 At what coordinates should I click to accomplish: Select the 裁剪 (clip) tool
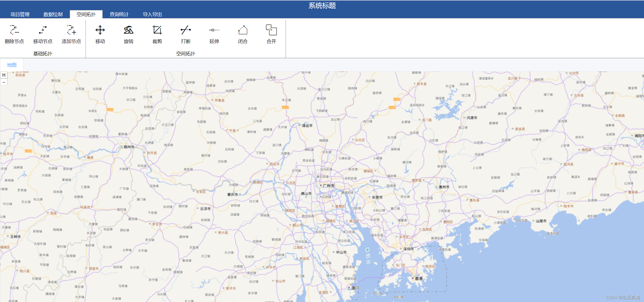pos(157,34)
